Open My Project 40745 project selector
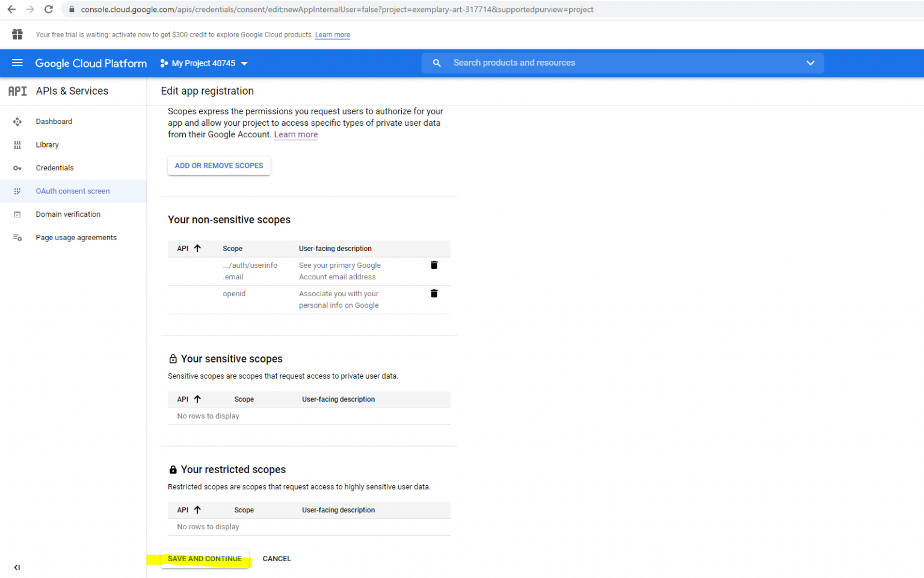The image size is (924, 578). pos(204,63)
